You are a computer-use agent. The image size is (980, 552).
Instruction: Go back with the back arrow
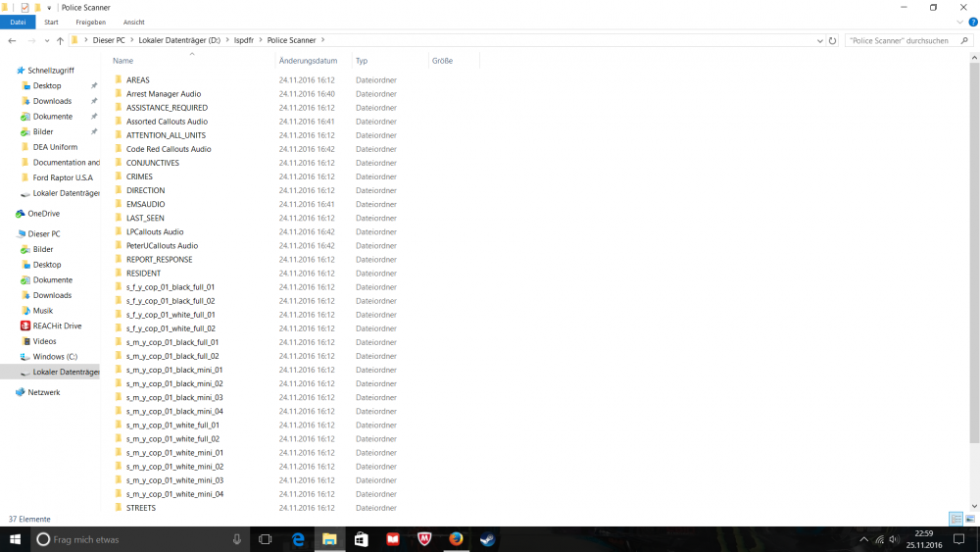click(x=12, y=40)
